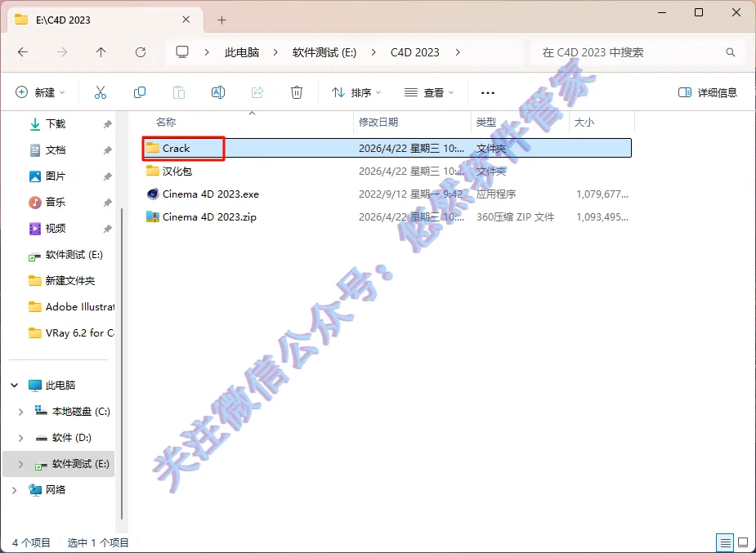The height and width of the screenshot is (553, 756).
Task: Switch to large thumbnails view icon
Action: point(744,543)
